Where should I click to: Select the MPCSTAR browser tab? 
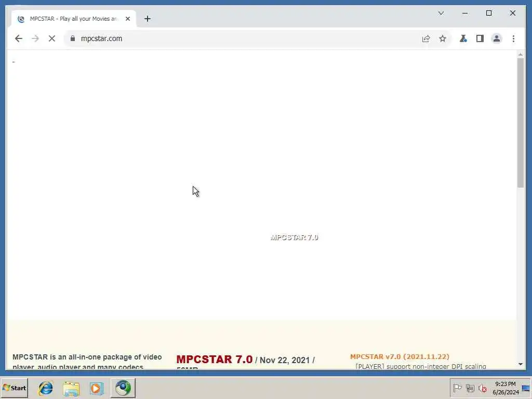(73, 19)
